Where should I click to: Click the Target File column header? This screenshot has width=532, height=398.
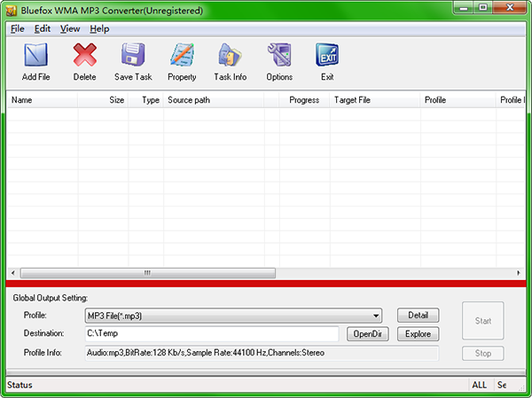pyautogui.click(x=375, y=100)
